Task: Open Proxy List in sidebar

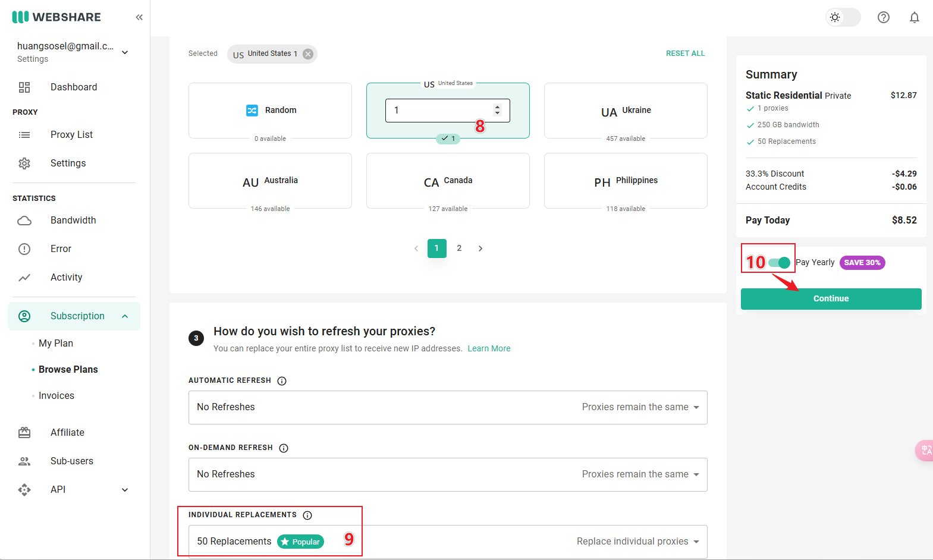Action: 71,135
